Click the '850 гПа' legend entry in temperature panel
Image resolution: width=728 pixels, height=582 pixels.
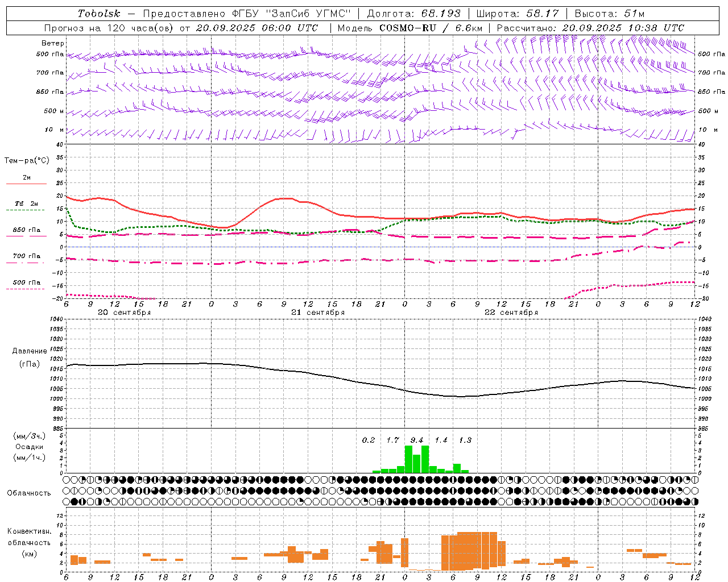(x=26, y=230)
